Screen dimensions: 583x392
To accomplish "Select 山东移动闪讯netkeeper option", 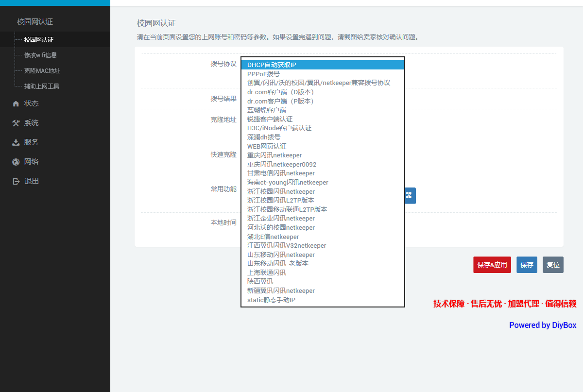I will [323, 255].
